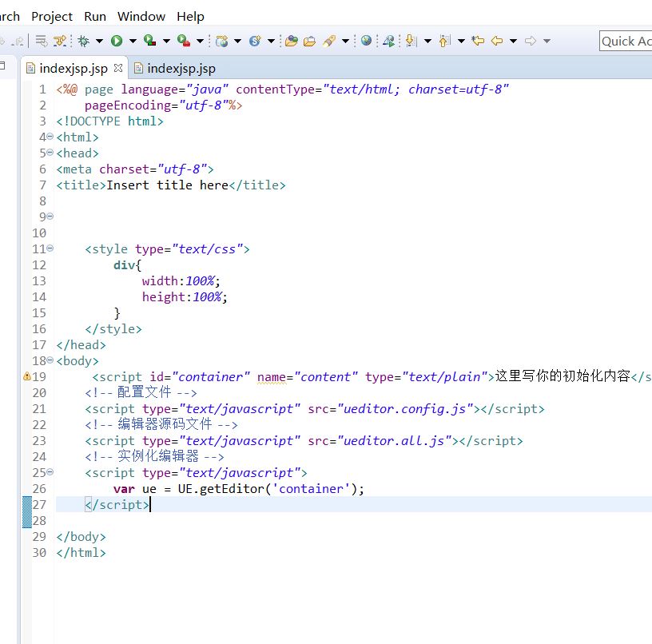
Task: Open dropdown next to Coverage icon
Action: pos(166,42)
